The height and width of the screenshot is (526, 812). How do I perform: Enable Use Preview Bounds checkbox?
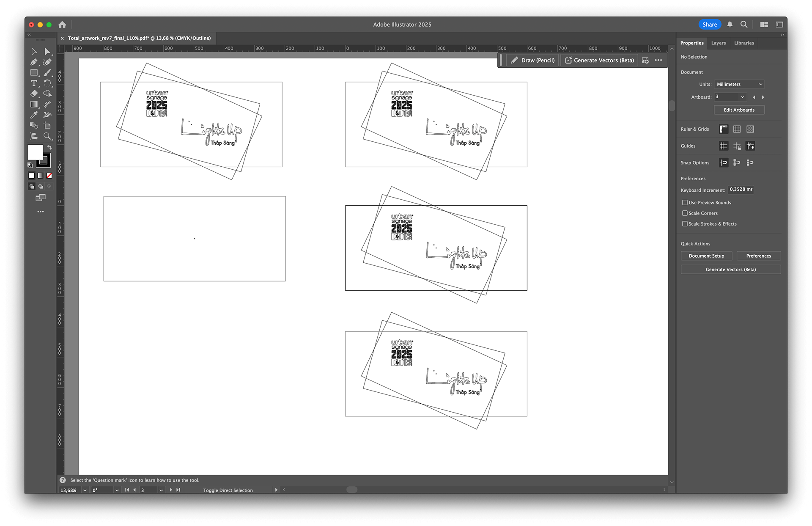pos(685,203)
